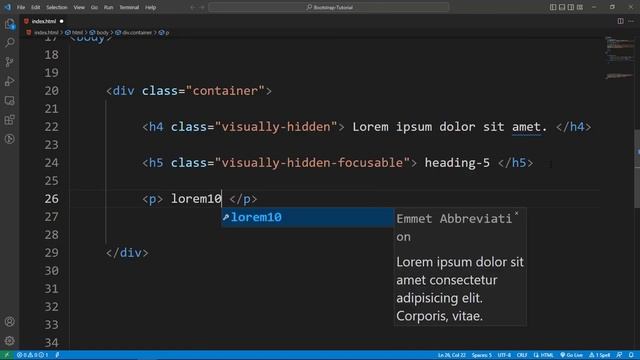Toggle the secondary side bar layout icon
This screenshot has width=640, height=360.
click(571, 7)
